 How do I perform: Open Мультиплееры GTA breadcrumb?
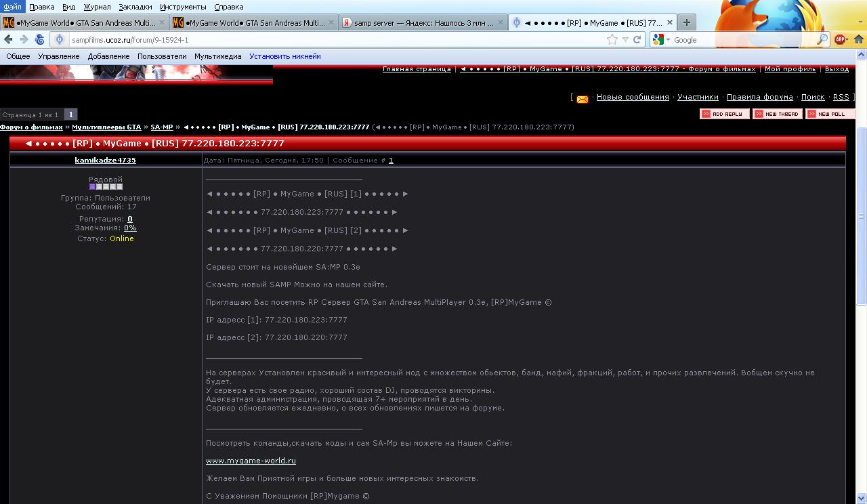tap(106, 127)
